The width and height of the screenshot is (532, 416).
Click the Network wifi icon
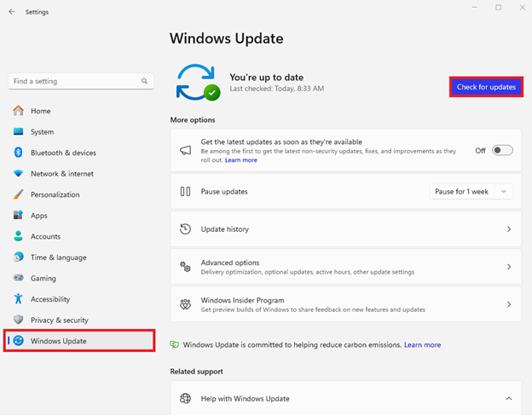(x=18, y=173)
